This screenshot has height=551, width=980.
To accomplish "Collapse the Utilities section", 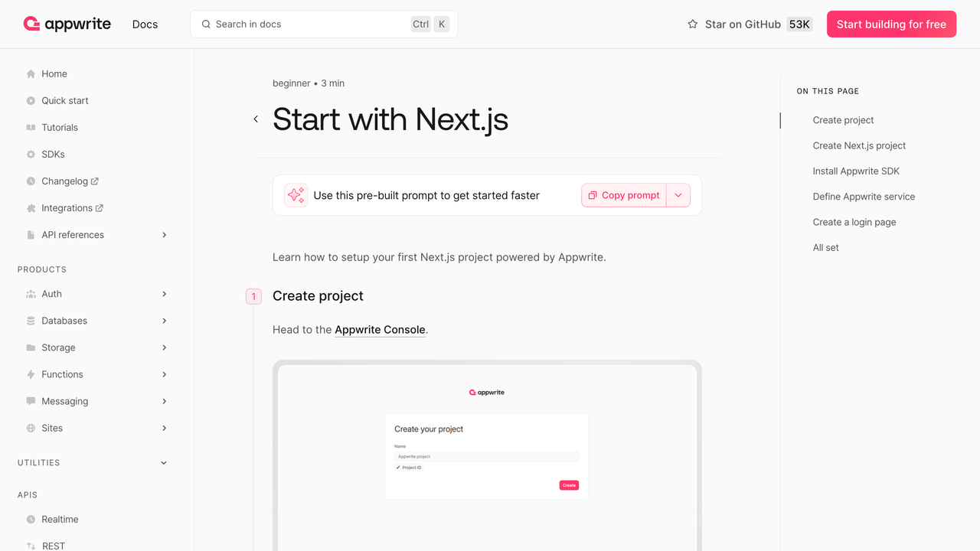I will click(163, 462).
